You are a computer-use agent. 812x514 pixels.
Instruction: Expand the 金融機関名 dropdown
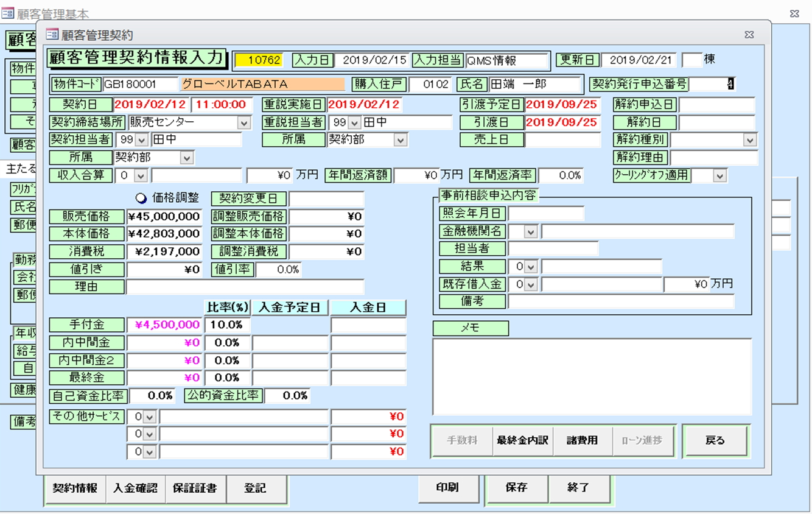(531, 231)
